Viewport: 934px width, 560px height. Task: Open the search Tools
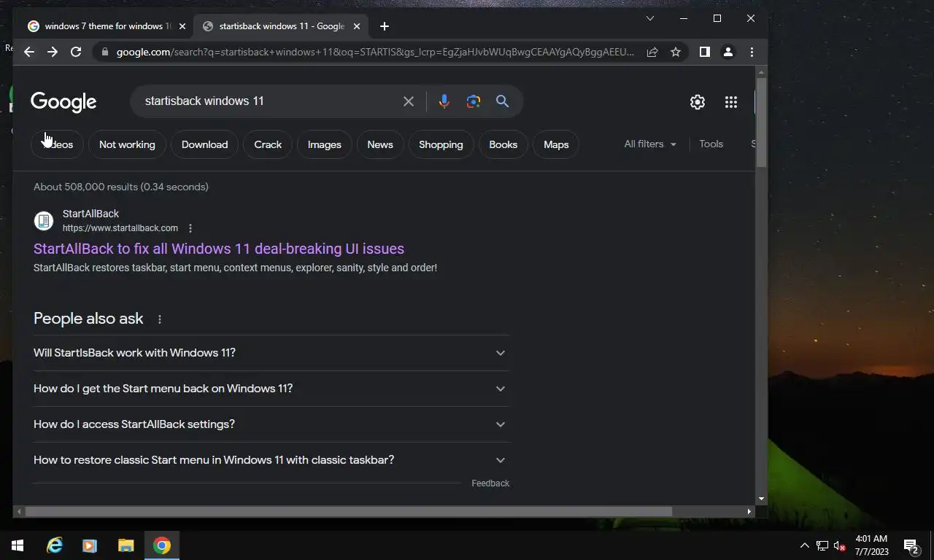[711, 144]
